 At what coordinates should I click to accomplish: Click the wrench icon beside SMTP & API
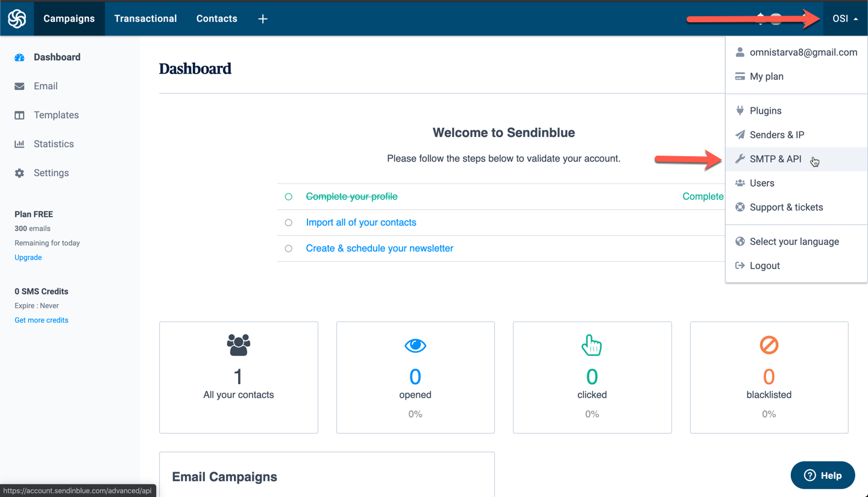pyautogui.click(x=740, y=159)
